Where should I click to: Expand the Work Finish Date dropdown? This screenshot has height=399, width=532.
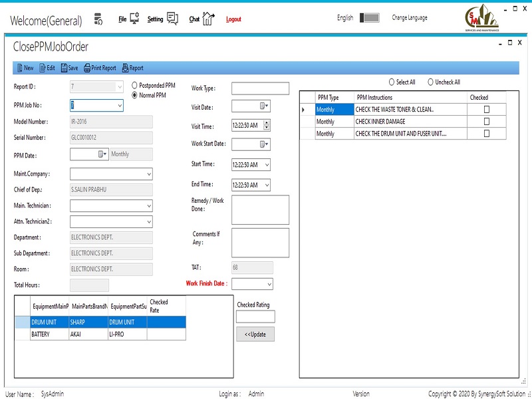tap(269, 284)
